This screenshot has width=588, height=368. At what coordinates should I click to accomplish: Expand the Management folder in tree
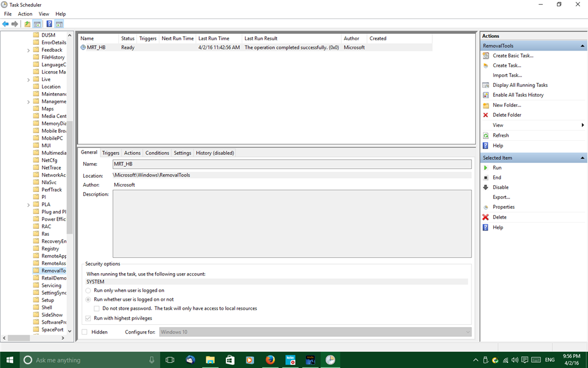click(x=29, y=102)
